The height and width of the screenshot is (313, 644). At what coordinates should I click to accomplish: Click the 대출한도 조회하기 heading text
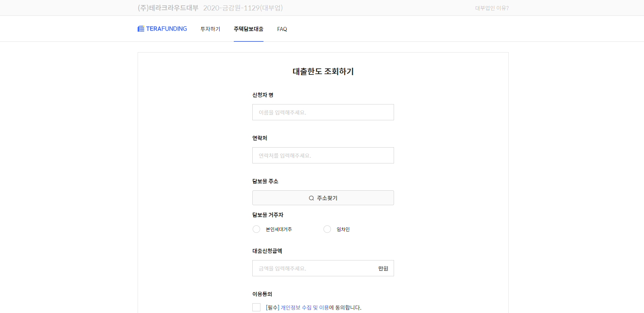tap(323, 71)
